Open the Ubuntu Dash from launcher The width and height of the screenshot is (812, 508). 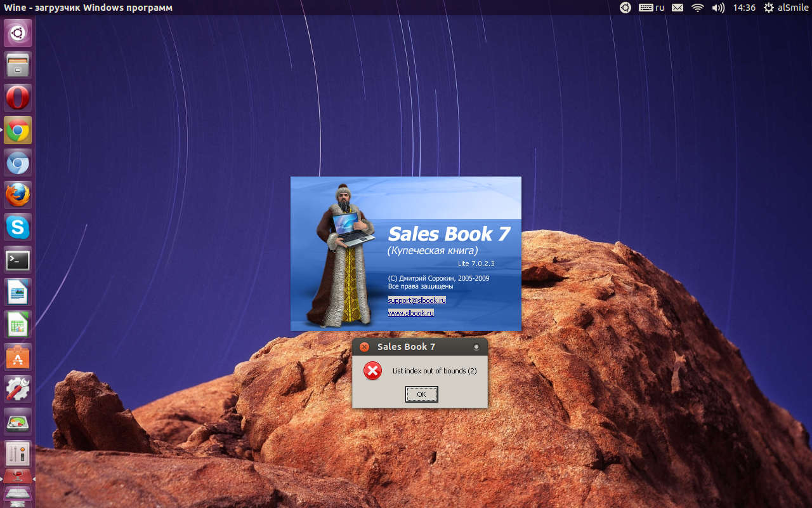coord(18,32)
